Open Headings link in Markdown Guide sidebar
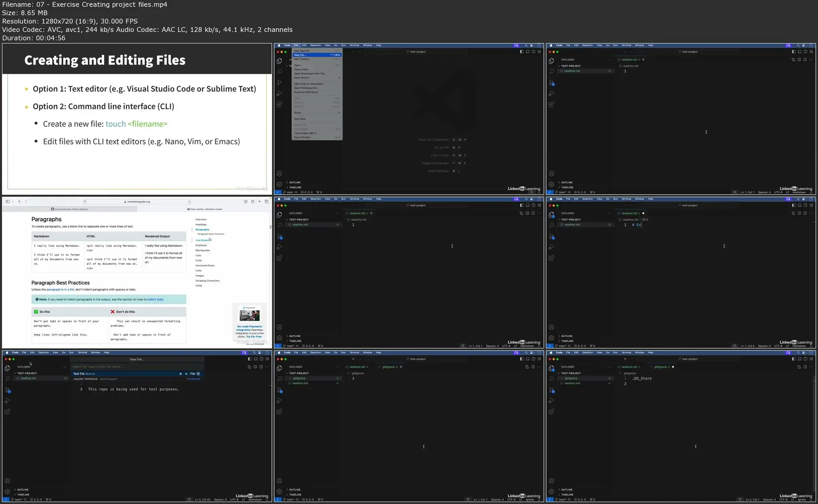This screenshot has width=818, height=504. [x=201, y=224]
